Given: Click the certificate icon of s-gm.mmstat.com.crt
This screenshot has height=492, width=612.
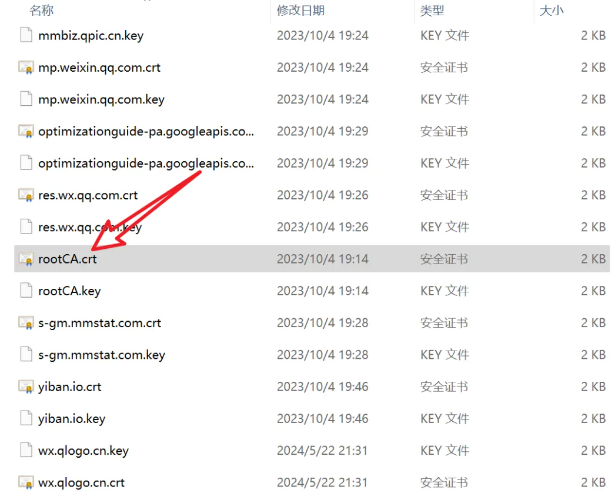Looking at the screenshot, I should (26, 323).
